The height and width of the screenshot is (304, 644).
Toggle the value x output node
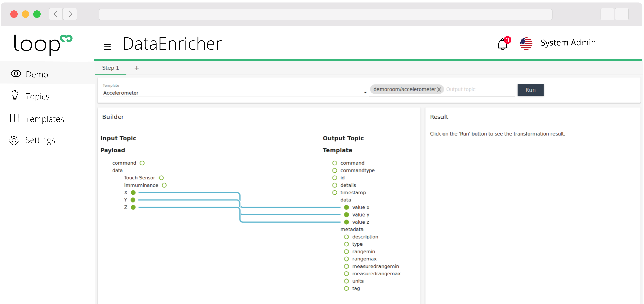346,207
